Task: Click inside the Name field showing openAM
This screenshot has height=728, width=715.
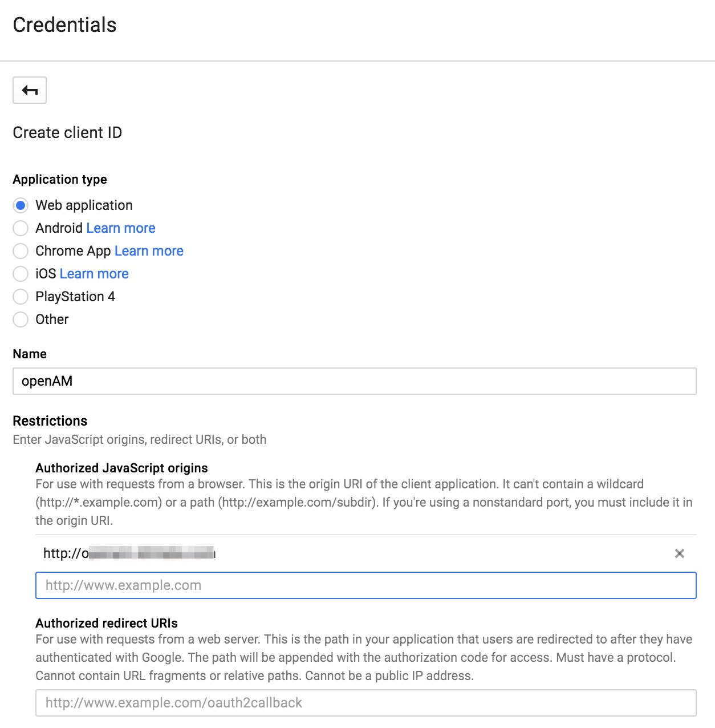Action: tap(228, 381)
